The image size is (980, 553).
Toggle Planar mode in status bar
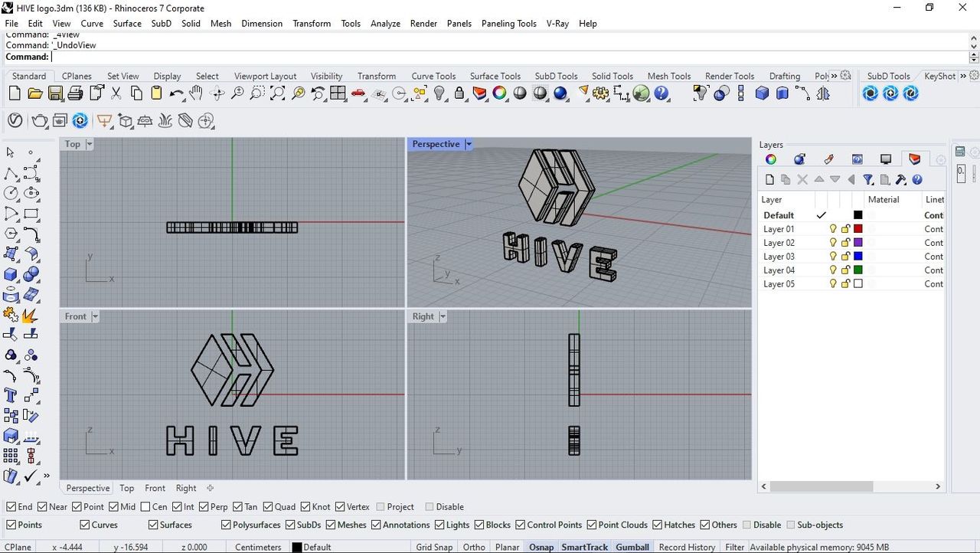pyautogui.click(x=507, y=547)
